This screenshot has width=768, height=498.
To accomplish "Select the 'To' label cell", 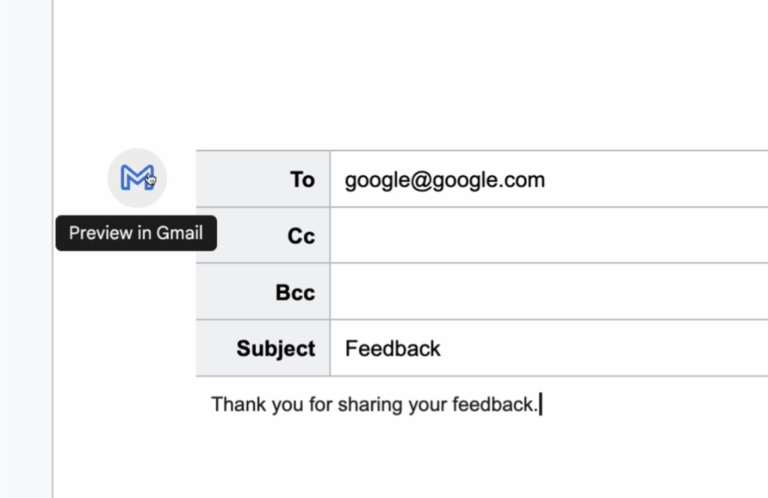I will (263, 179).
